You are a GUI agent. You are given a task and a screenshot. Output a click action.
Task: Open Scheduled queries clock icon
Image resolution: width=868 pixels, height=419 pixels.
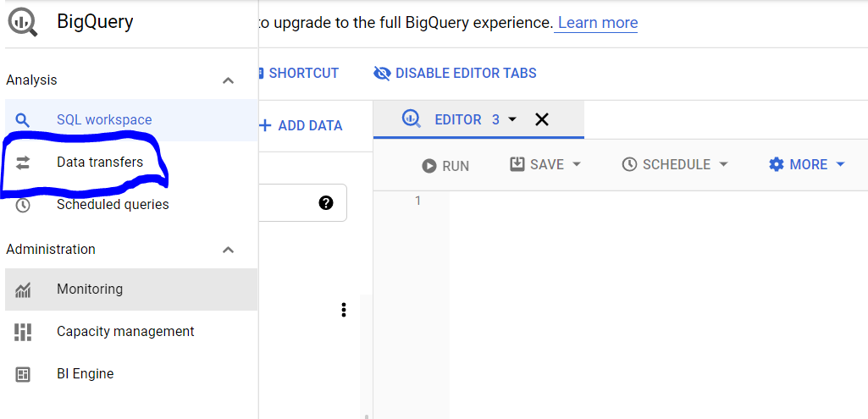pos(23,205)
